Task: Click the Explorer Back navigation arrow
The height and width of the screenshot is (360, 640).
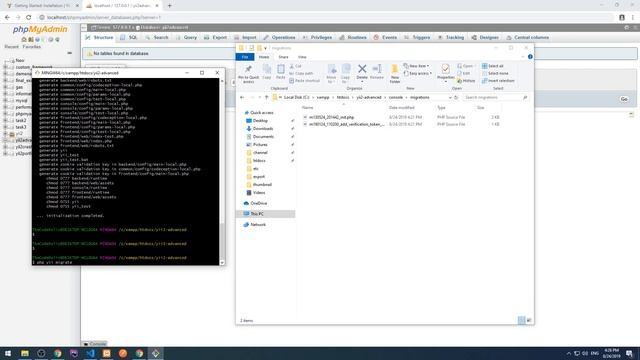Action: pyautogui.click(x=242, y=98)
